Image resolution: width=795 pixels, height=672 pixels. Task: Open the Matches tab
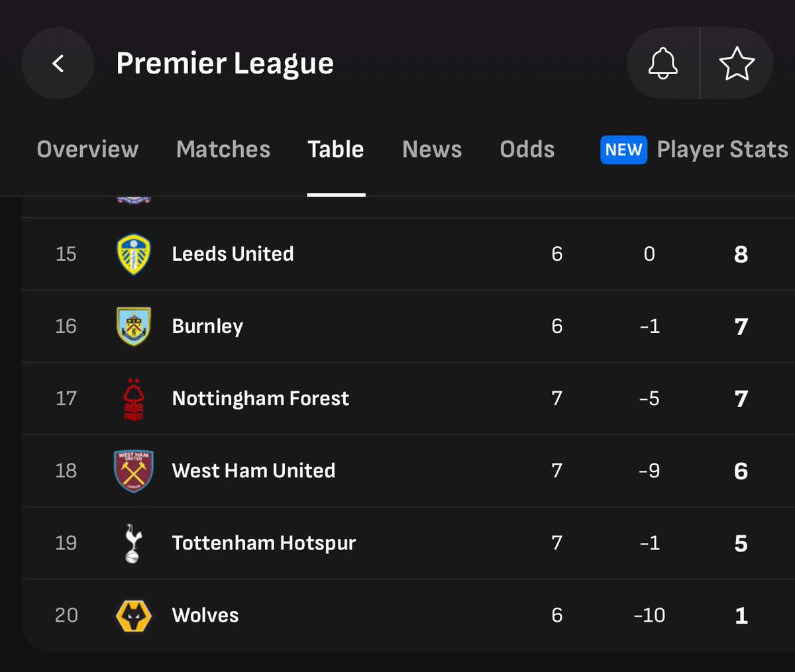click(223, 150)
